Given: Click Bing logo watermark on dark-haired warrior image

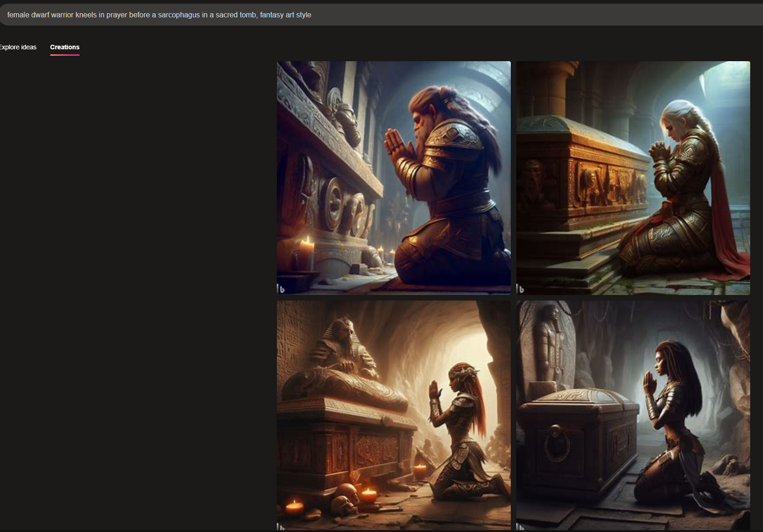Looking at the screenshot, I should [x=520, y=527].
